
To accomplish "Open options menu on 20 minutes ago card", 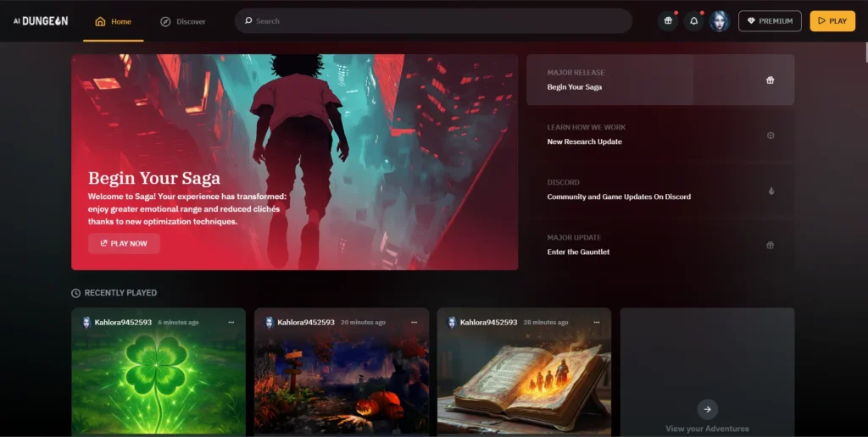I will (x=414, y=322).
